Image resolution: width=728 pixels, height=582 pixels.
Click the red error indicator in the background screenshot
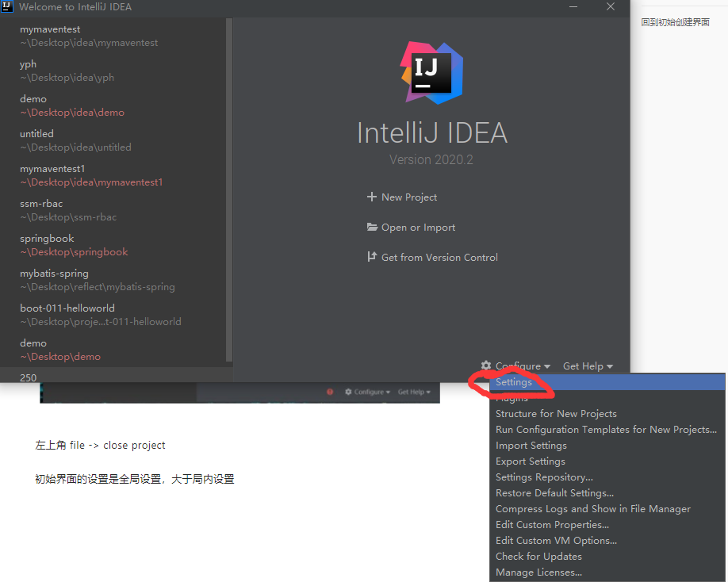[330, 392]
